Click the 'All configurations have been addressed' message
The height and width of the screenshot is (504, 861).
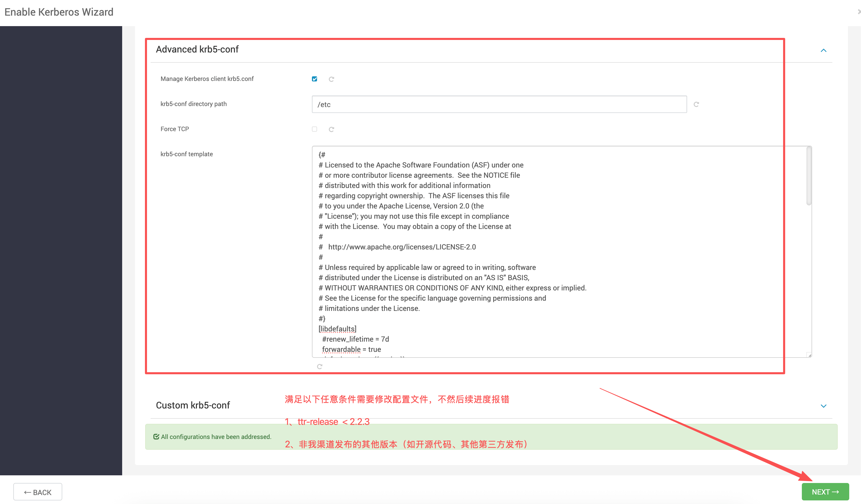216,437
